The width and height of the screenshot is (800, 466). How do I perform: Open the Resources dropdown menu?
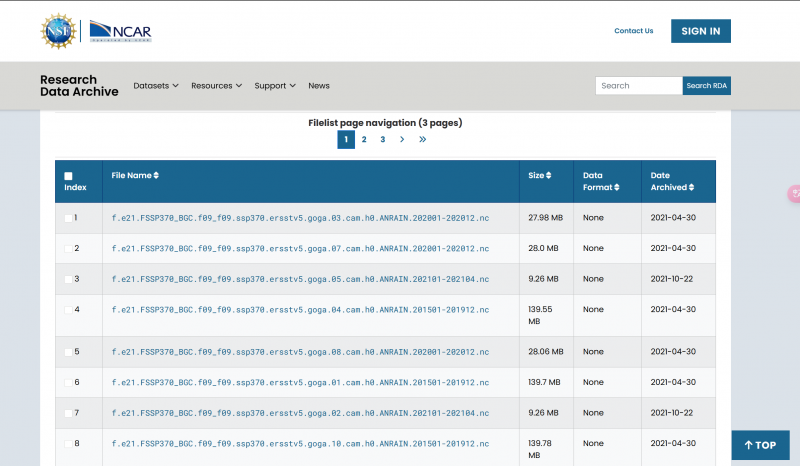216,86
